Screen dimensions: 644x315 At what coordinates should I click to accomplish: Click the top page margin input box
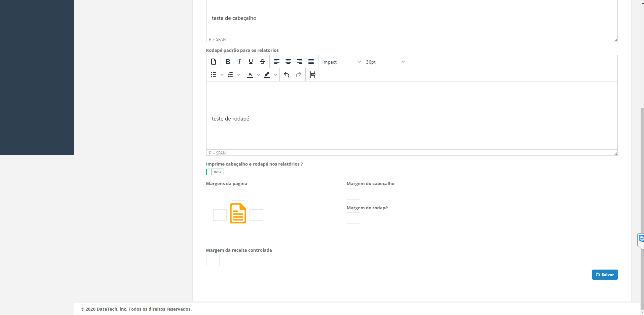[x=238, y=195]
